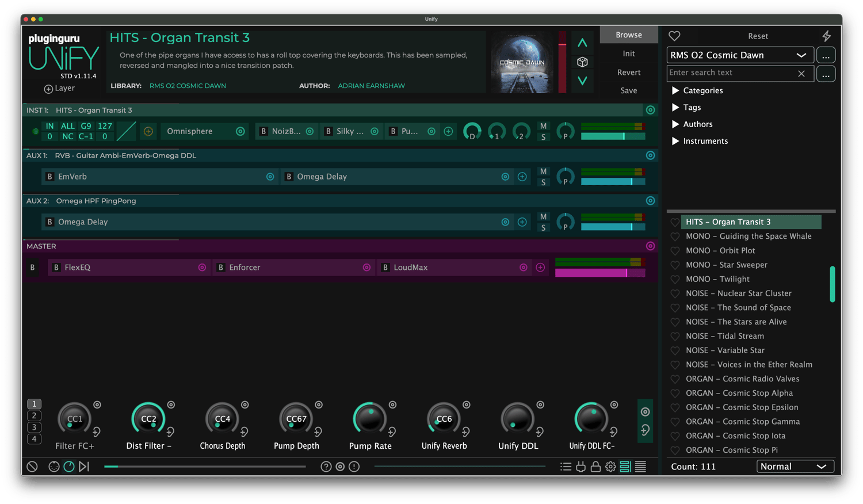The height and width of the screenshot is (504, 863).
Task: Click the Dist Filter – macro knob
Action: pyautogui.click(x=148, y=419)
